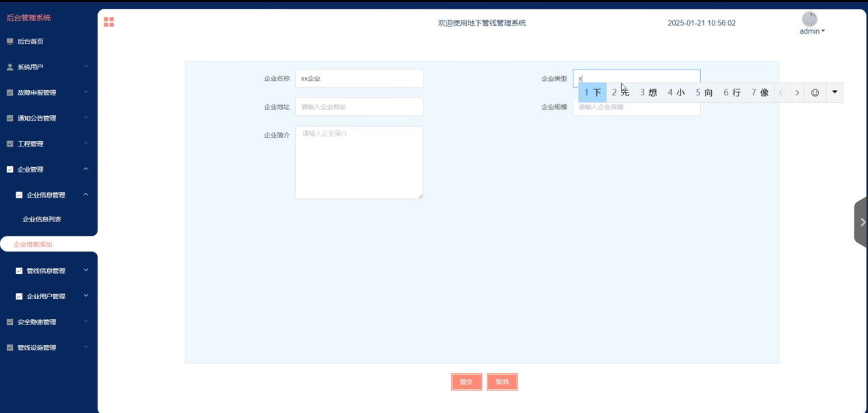
Task: Choose IME candidate 3 想
Action: pyautogui.click(x=648, y=93)
